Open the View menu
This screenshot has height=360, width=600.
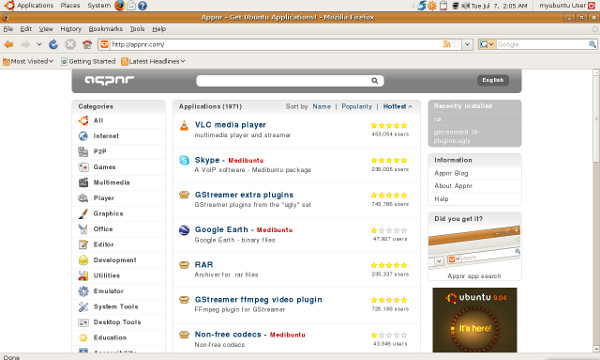tap(46, 29)
